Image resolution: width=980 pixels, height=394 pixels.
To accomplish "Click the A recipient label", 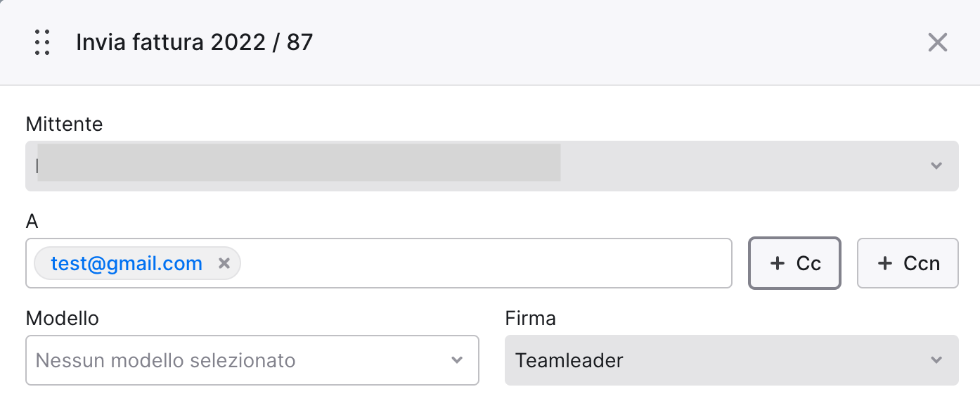I will pos(32,222).
